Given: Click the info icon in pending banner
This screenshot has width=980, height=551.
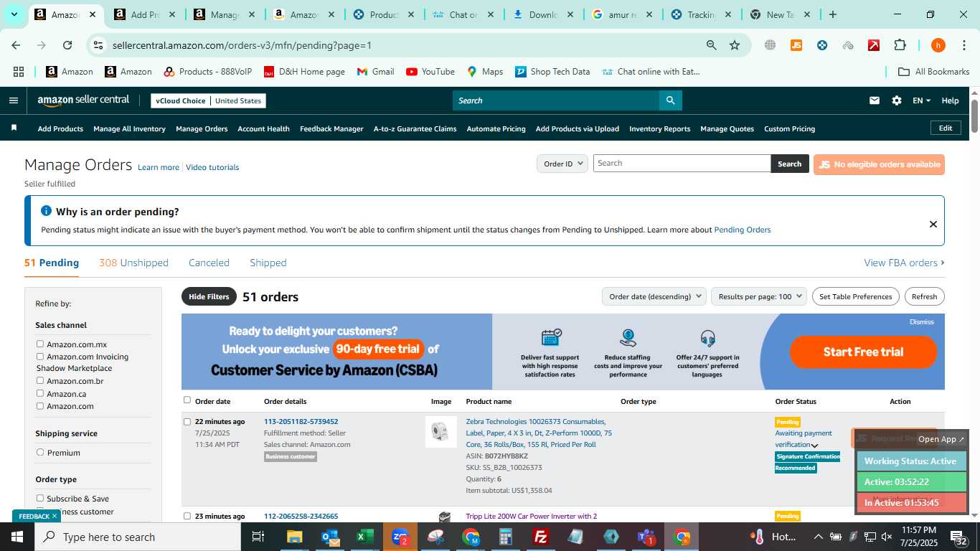Looking at the screenshot, I should (46, 211).
